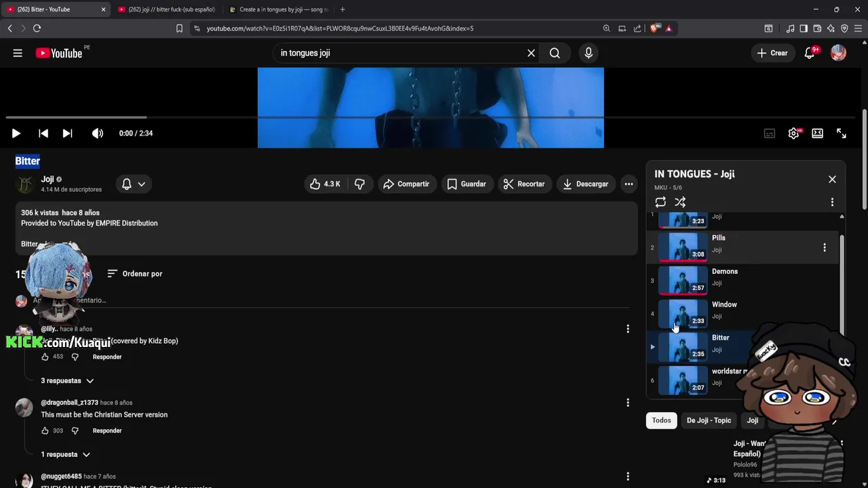Skip to the next video
The width and height of the screenshot is (868, 488).
click(67, 134)
